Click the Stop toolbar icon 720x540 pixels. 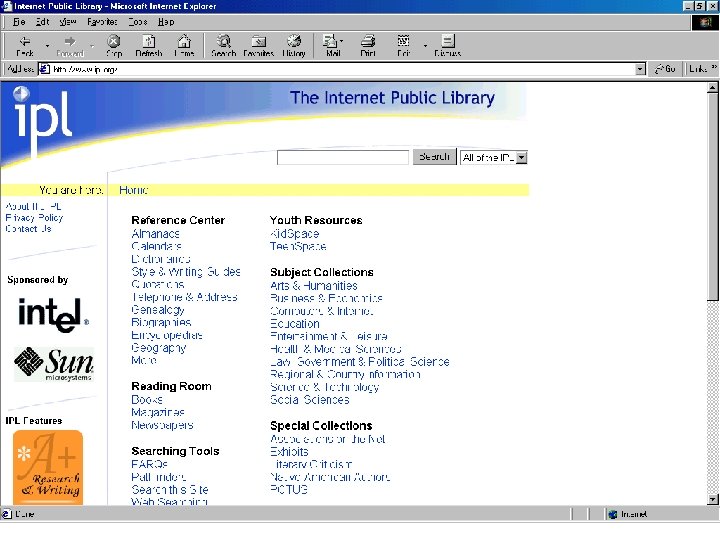[114, 42]
